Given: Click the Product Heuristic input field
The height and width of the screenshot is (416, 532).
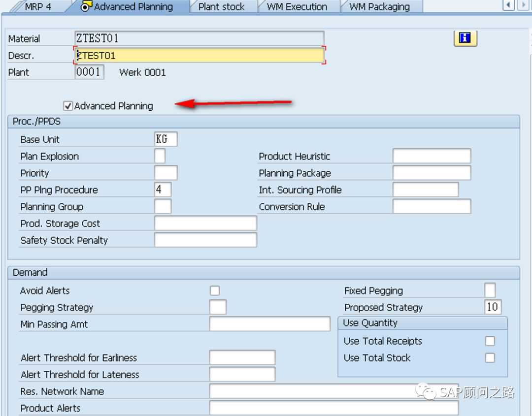Looking at the screenshot, I should (432, 157).
